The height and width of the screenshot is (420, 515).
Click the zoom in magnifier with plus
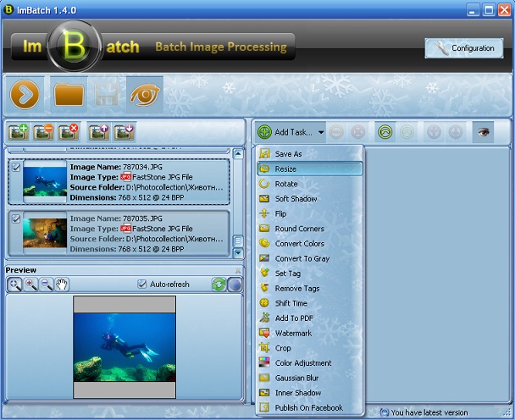click(31, 285)
